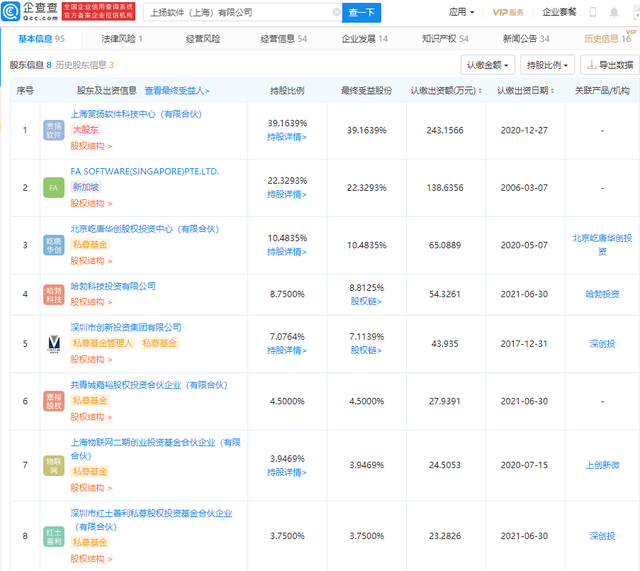Sort by 认缴出资日期 column header
Image resolution: width=640 pixels, height=571 pixels.
pos(525,91)
